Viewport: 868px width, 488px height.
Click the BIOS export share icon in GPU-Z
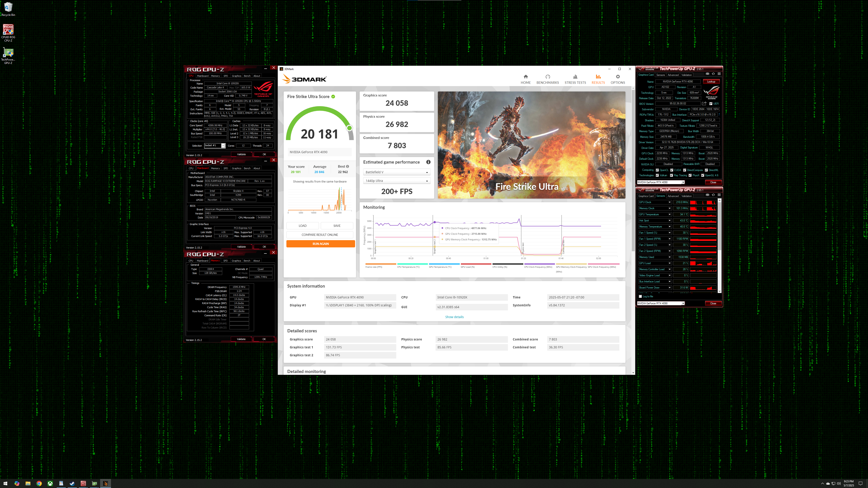pyautogui.click(x=704, y=103)
